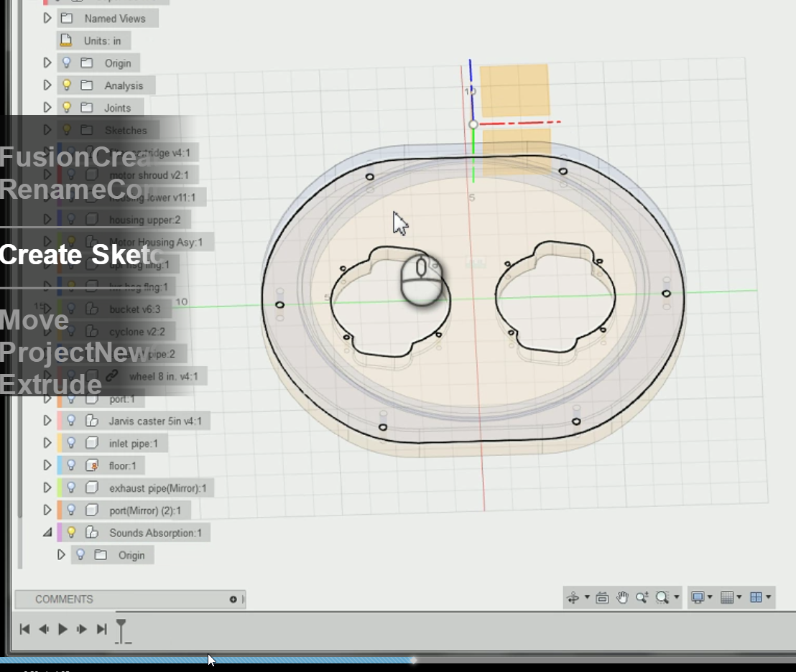Select the 'inlet pipe:1' label

pos(134,443)
